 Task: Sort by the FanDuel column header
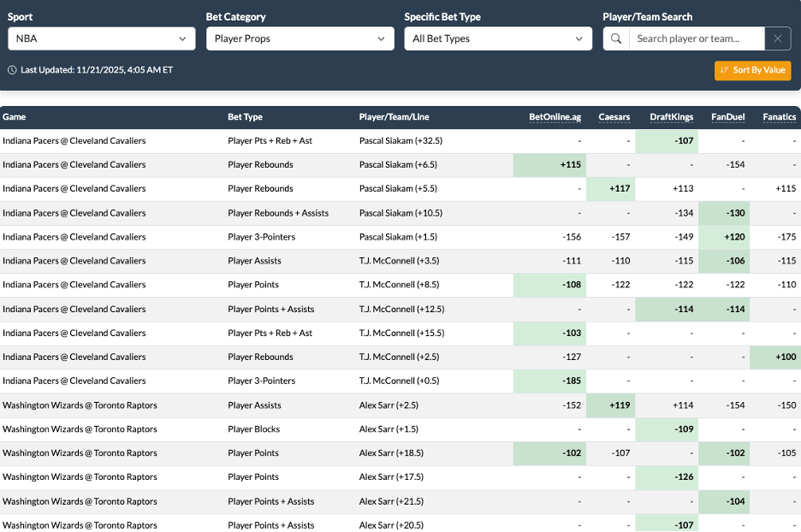tap(727, 117)
